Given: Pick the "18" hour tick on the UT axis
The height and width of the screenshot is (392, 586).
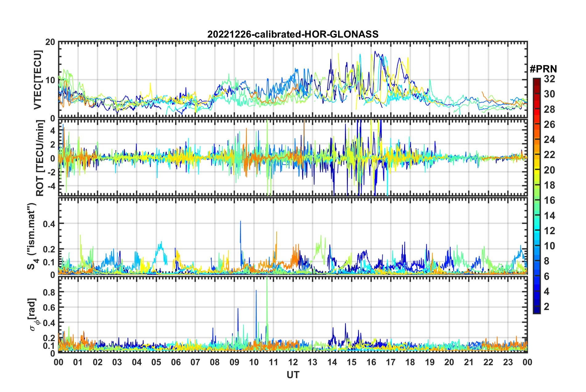Looking at the screenshot, I should click(x=410, y=362).
